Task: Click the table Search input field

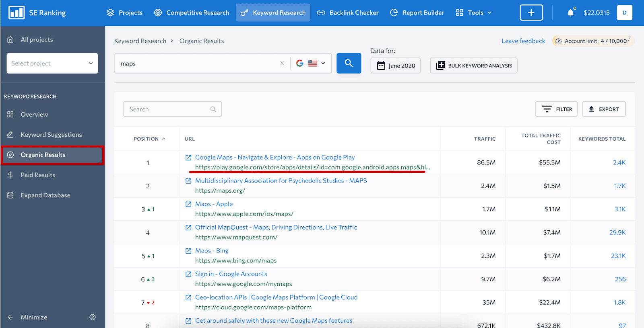Action: point(172,109)
